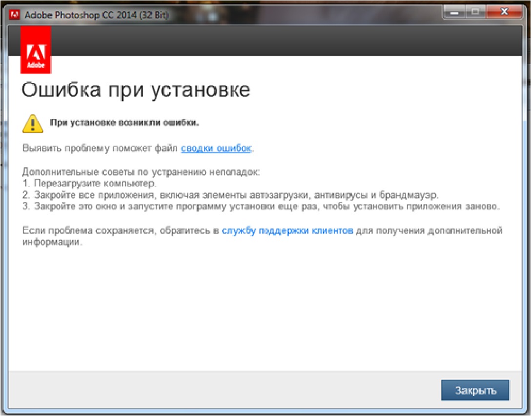
Task: Click the red Adobe logo
Action: click(36, 50)
